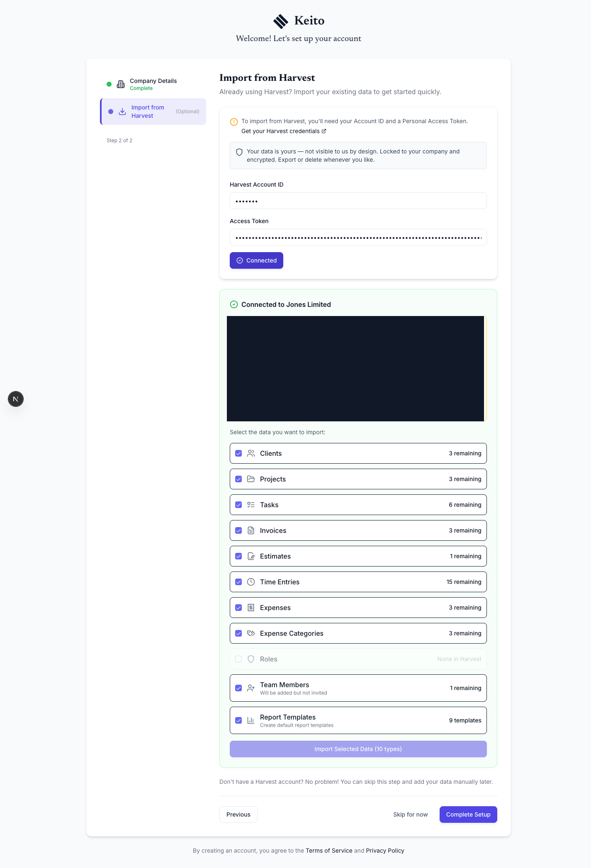Click the '3 remaining' text in Clients row

point(465,453)
